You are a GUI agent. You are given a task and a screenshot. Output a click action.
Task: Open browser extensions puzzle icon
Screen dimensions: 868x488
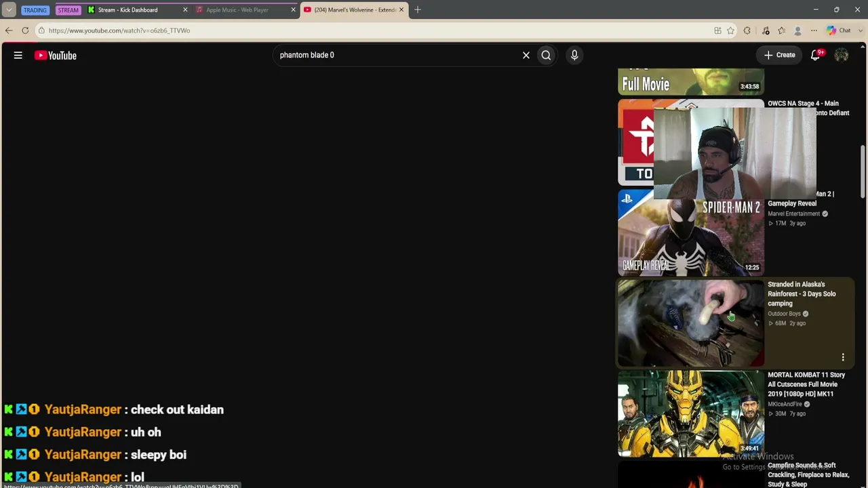(747, 30)
